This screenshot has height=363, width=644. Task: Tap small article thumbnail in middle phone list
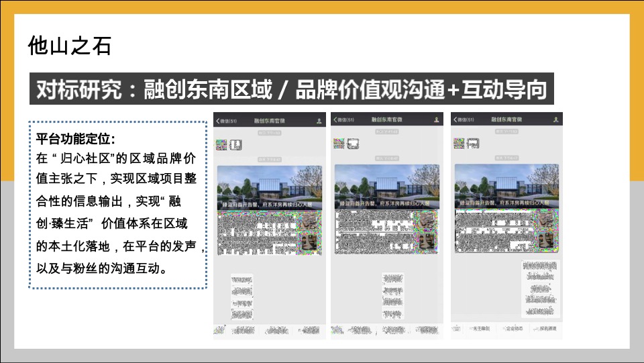point(428,221)
